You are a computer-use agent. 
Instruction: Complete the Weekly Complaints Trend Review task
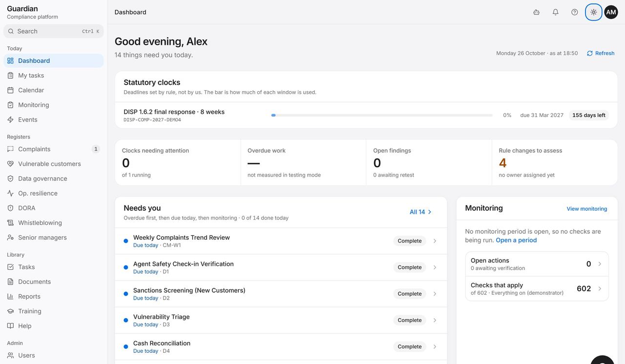point(410,241)
